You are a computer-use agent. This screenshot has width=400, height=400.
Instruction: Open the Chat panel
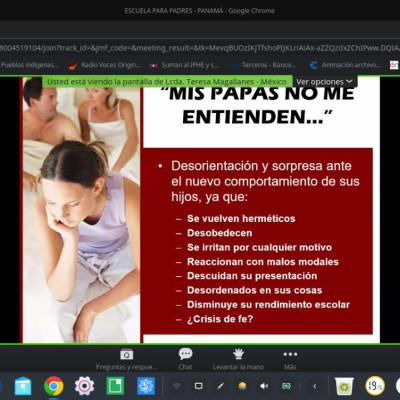[x=185, y=359]
